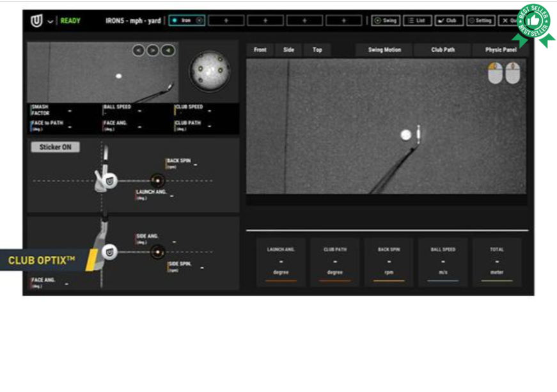557x392 pixels.
Task: Select the Top view tab
Action: pyautogui.click(x=317, y=50)
